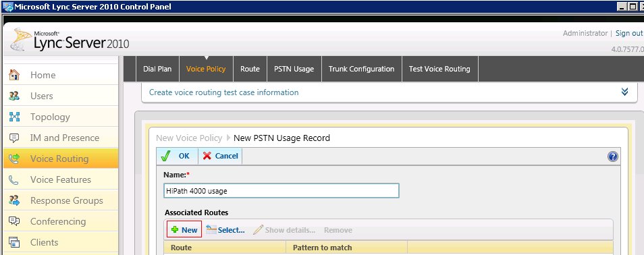Image resolution: width=644 pixels, height=255 pixels.
Task: Go to the Users section
Action: tap(41, 96)
